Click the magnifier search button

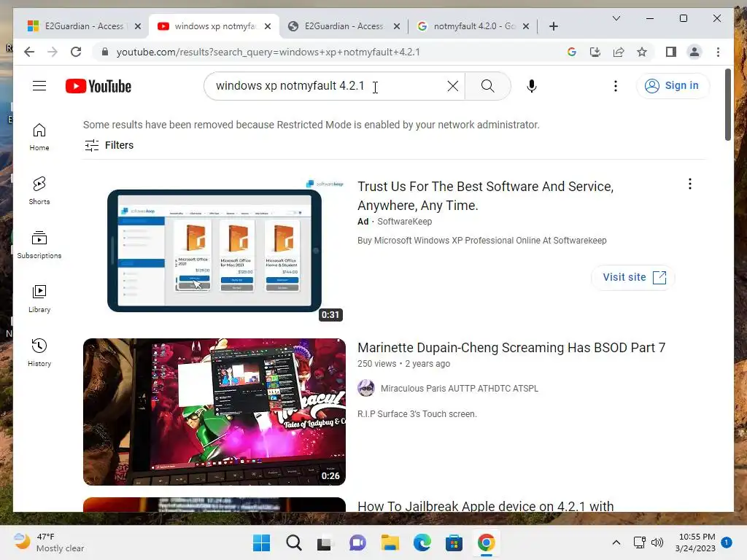point(487,86)
